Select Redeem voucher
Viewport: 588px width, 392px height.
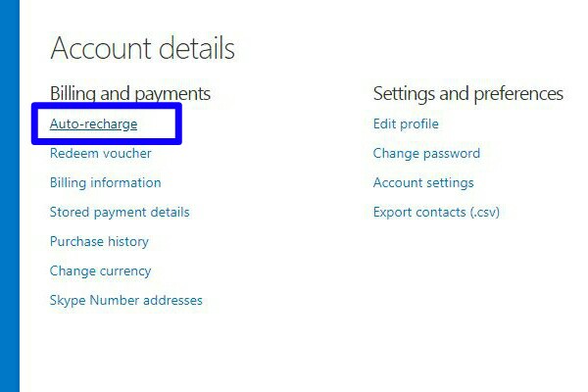(101, 153)
